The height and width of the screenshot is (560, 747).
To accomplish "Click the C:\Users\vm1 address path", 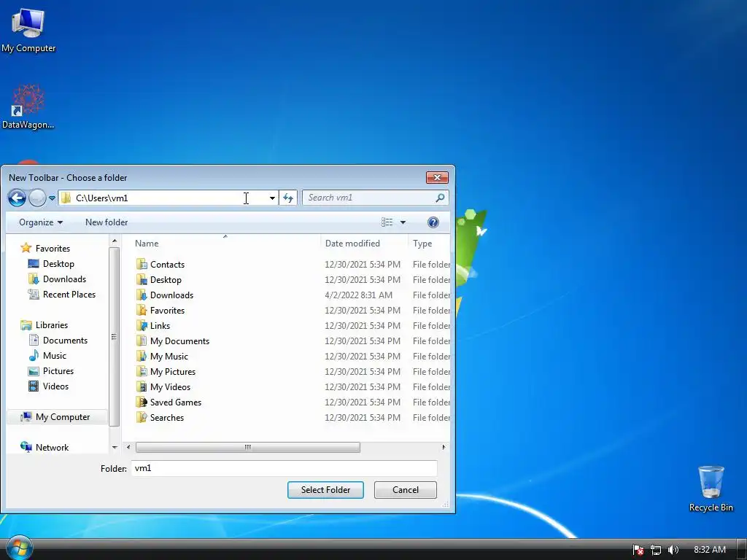I will [x=102, y=198].
